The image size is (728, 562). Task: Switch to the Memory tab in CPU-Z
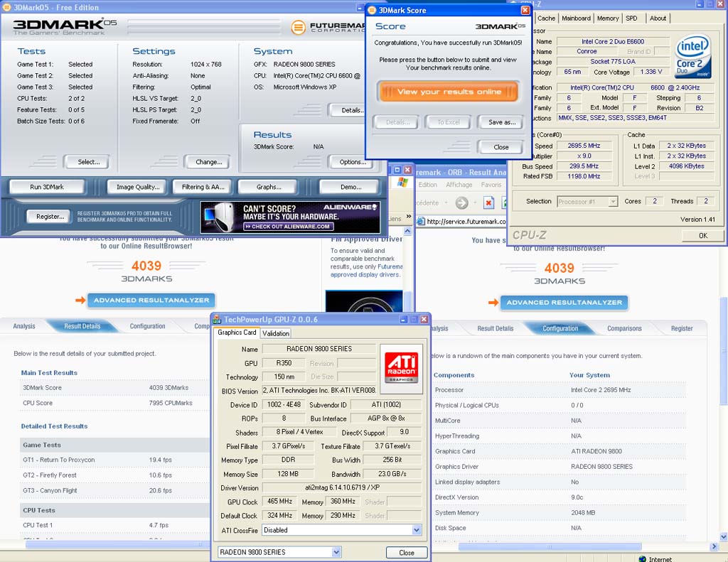coord(608,18)
